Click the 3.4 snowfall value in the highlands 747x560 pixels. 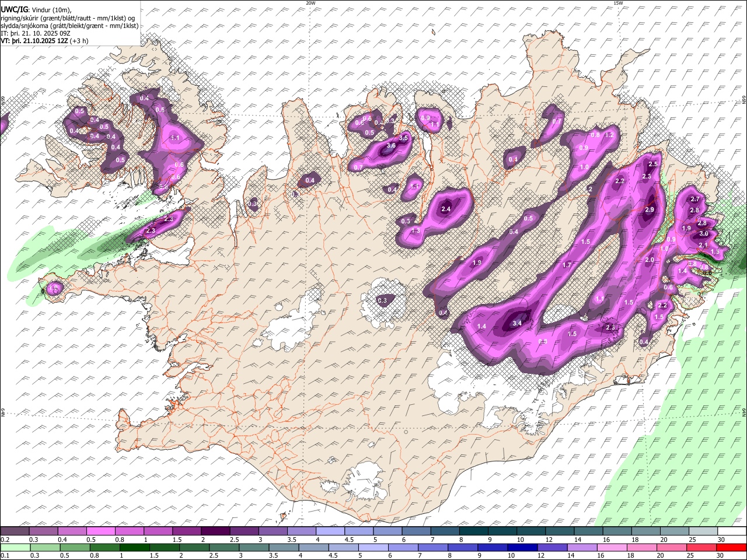[x=516, y=323]
